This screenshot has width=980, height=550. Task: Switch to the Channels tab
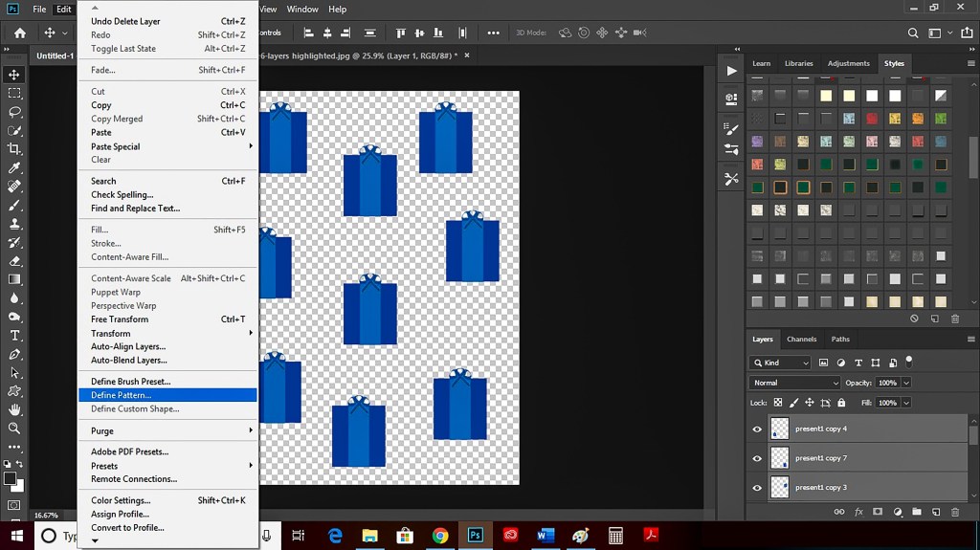(801, 339)
